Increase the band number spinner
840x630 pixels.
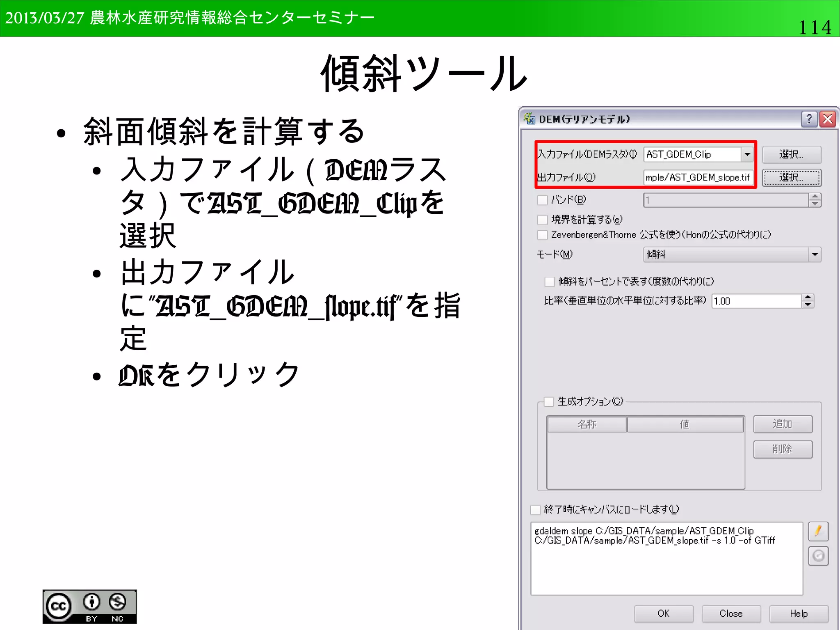click(x=815, y=196)
